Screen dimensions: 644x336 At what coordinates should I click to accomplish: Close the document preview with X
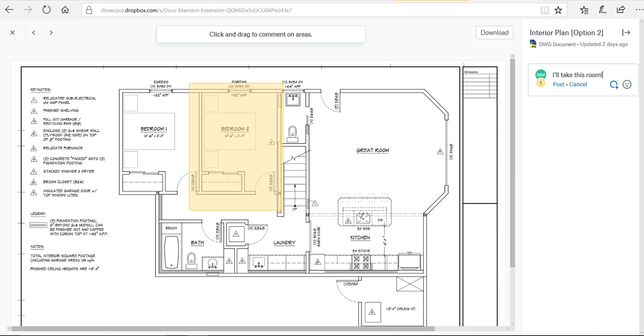point(12,33)
